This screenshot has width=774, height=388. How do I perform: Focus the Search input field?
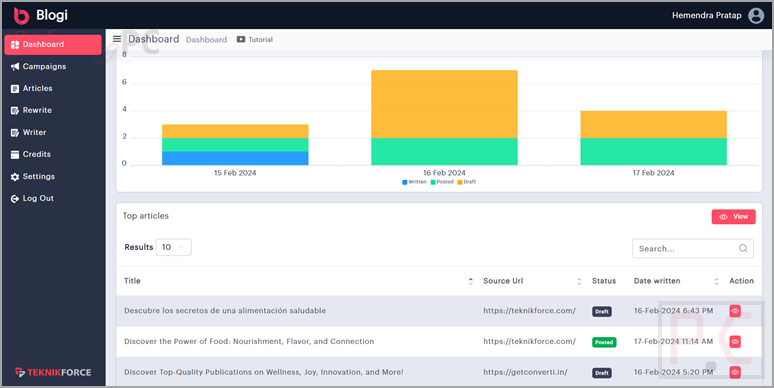click(x=693, y=248)
